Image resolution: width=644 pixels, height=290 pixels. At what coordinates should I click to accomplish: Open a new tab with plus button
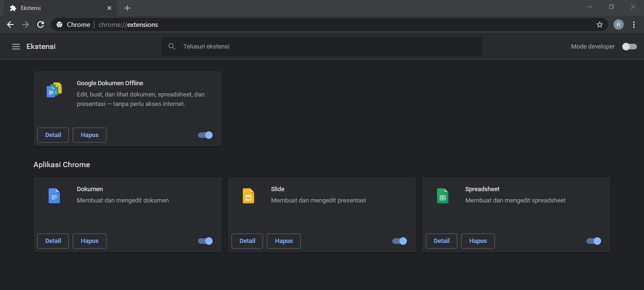pyautogui.click(x=127, y=8)
